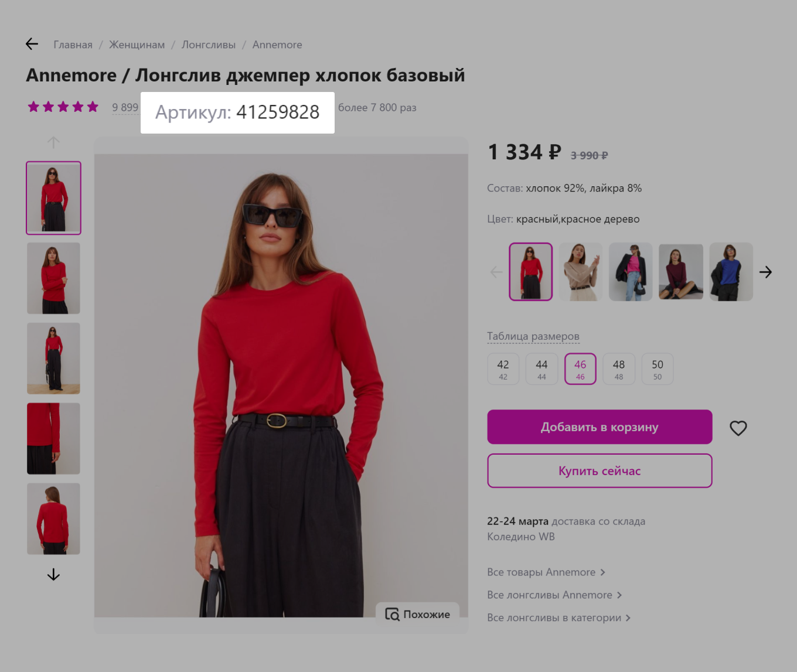This screenshot has height=672, width=797.
Task: Open Женщинам breadcrumb category
Action: [136, 44]
